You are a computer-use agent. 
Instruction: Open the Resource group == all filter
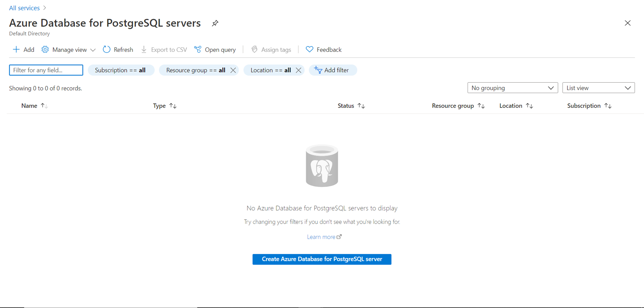[x=195, y=70]
